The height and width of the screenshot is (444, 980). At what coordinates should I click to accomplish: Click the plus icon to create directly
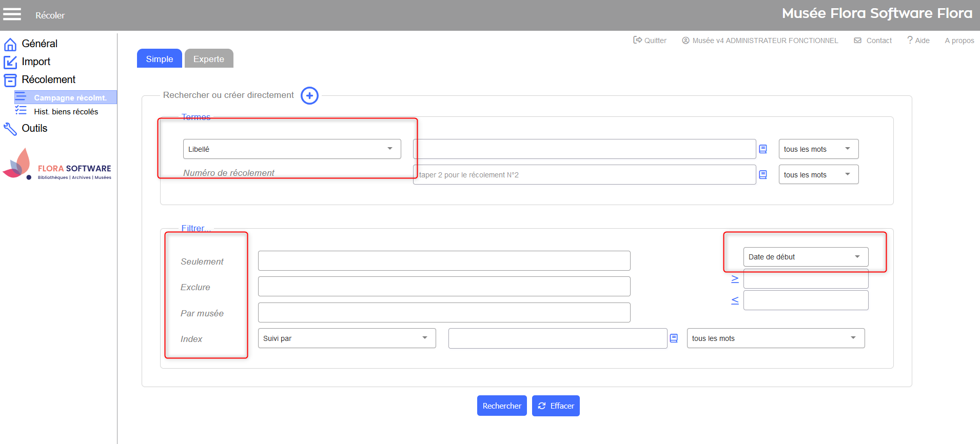coord(309,95)
